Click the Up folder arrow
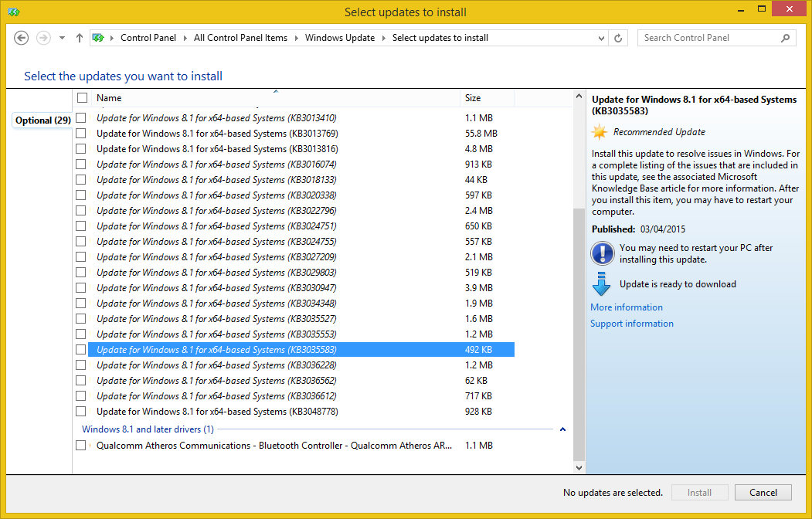This screenshot has width=812, height=519. 79,38
